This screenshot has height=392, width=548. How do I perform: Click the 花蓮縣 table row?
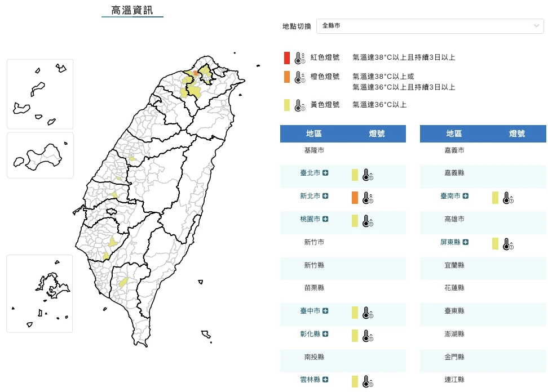483,292
